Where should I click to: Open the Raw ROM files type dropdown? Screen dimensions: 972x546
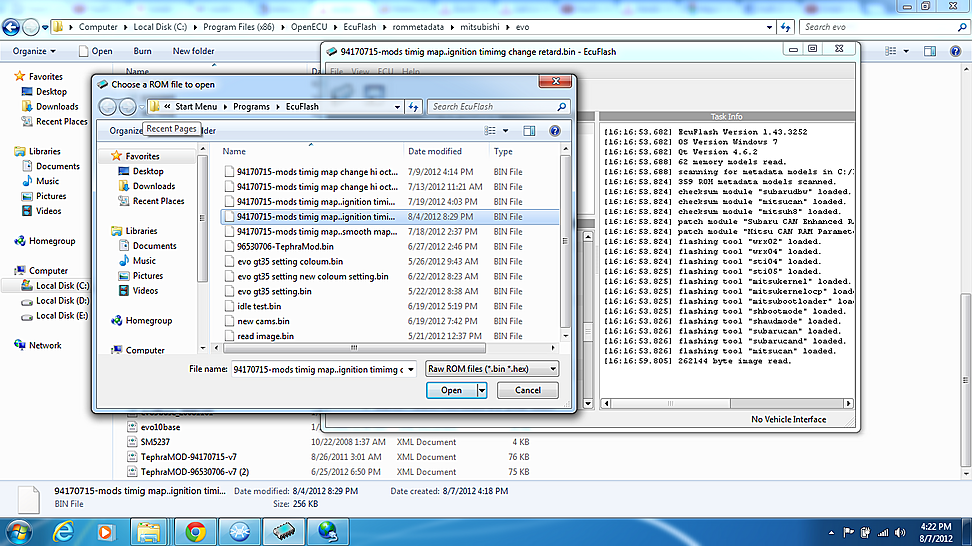(491, 369)
